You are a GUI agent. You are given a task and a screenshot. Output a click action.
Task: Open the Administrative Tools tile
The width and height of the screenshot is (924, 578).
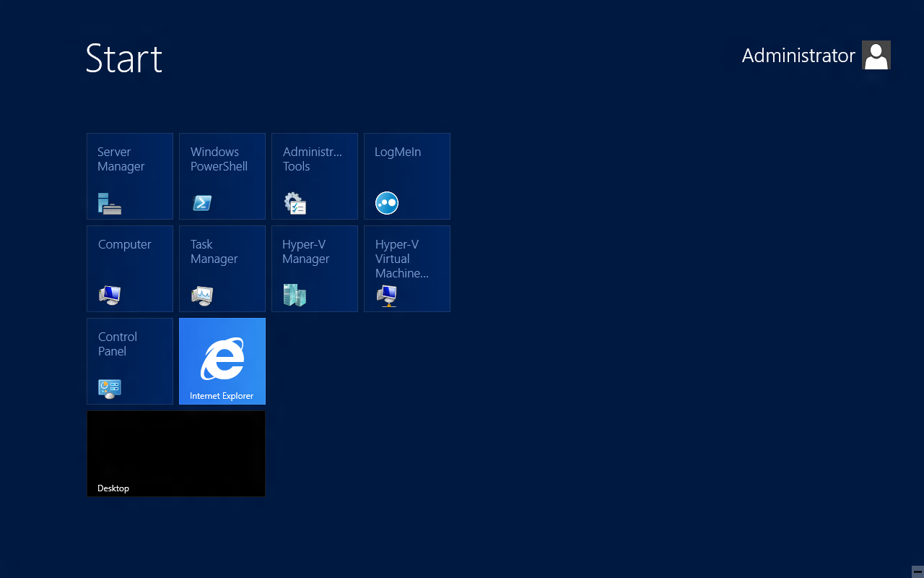pyautogui.click(x=315, y=176)
